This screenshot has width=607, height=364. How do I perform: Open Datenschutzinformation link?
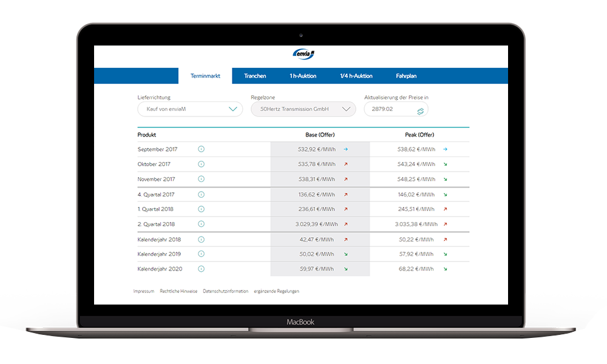(226, 291)
